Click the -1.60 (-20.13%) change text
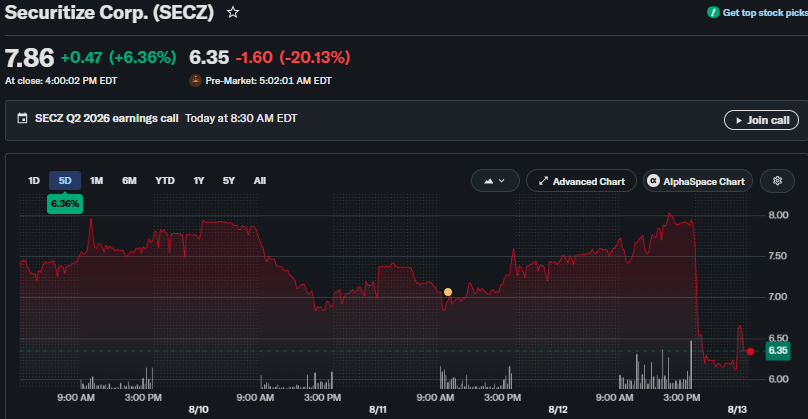Screen dimensions: 808x419 (x=293, y=57)
